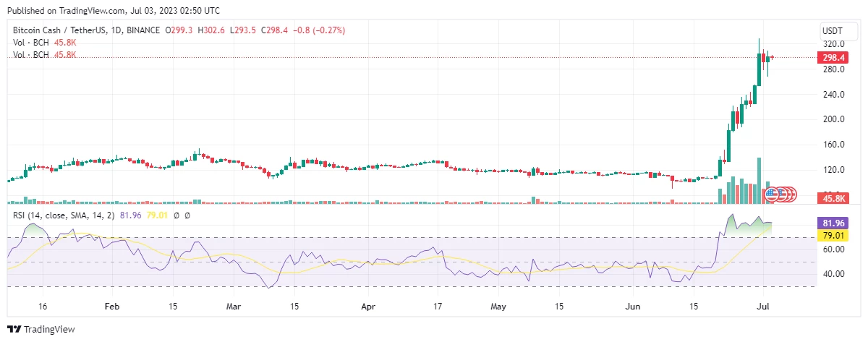Open the USDT currency selector
Image resolution: width=868 pixels, height=342 pixels.
pos(833,31)
